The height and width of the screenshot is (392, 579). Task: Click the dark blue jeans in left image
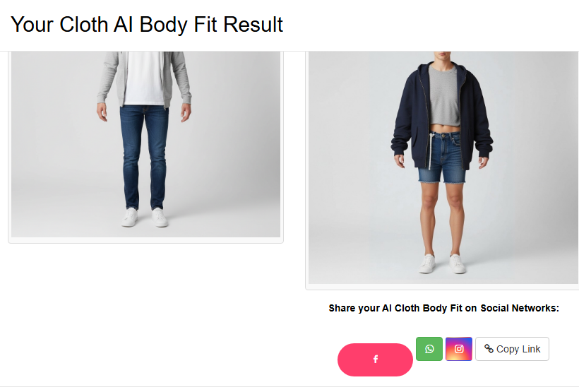[143, 157]
